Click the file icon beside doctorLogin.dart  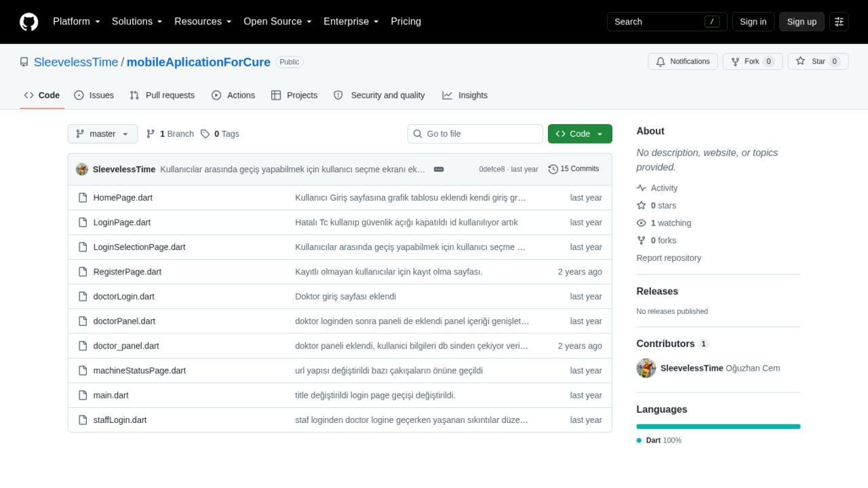(83, 297)
